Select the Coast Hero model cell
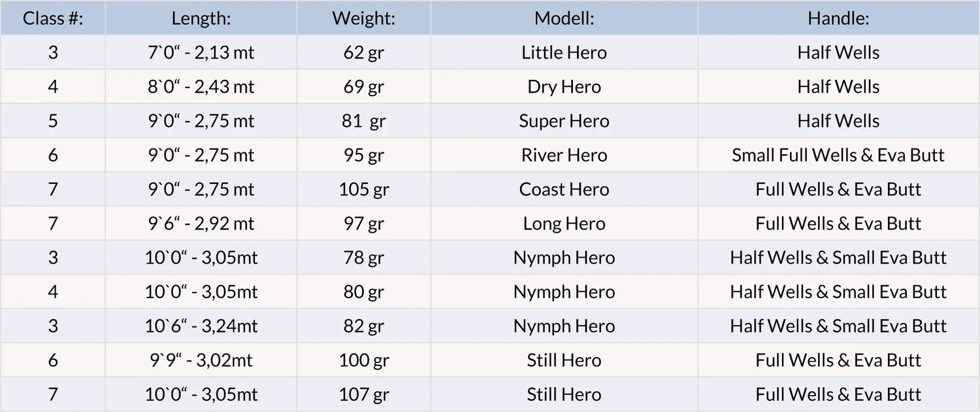Screen dimensions: 980x412 point(564,189)
